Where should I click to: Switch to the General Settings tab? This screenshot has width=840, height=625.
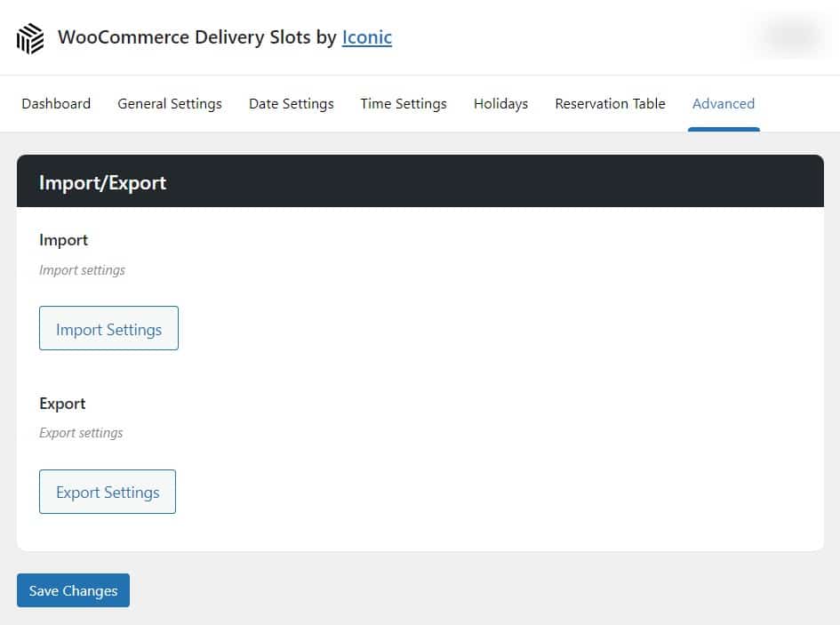click(169, 104)
